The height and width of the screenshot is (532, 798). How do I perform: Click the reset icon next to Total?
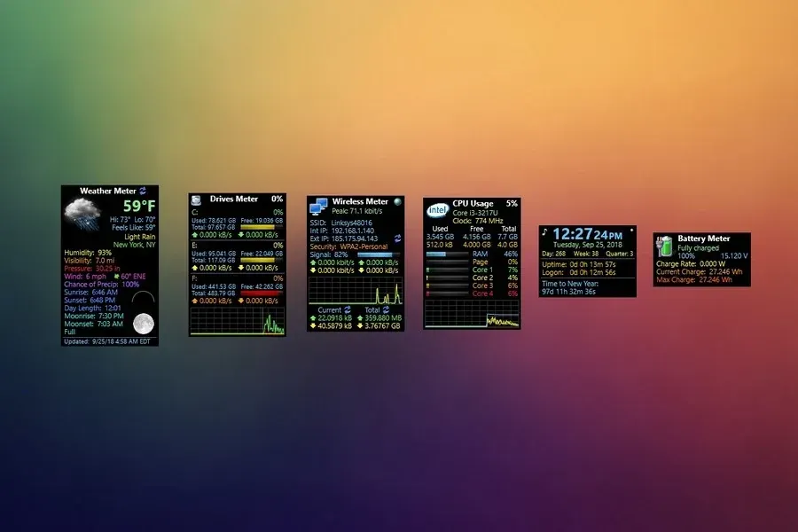click(x=386, y=309)
